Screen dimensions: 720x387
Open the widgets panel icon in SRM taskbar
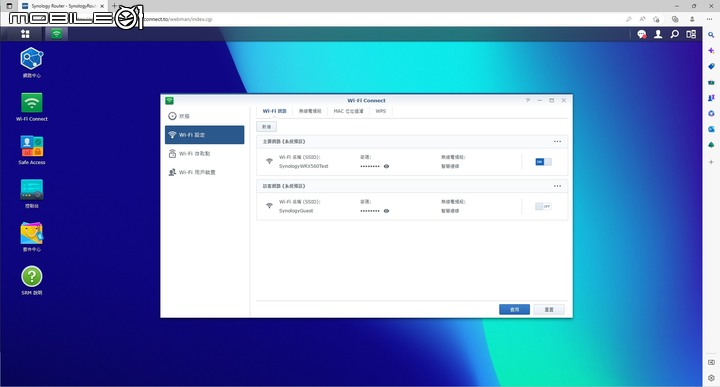point(691,34)
